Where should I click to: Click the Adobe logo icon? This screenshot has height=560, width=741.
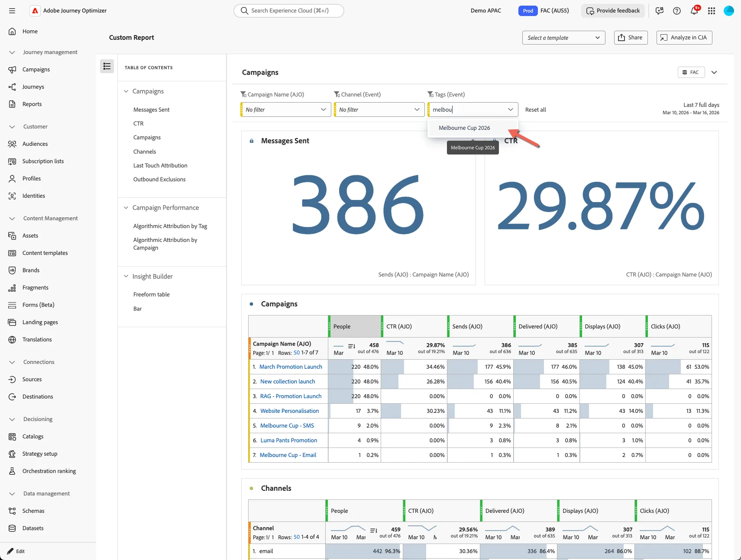click(x=35, y=11)
